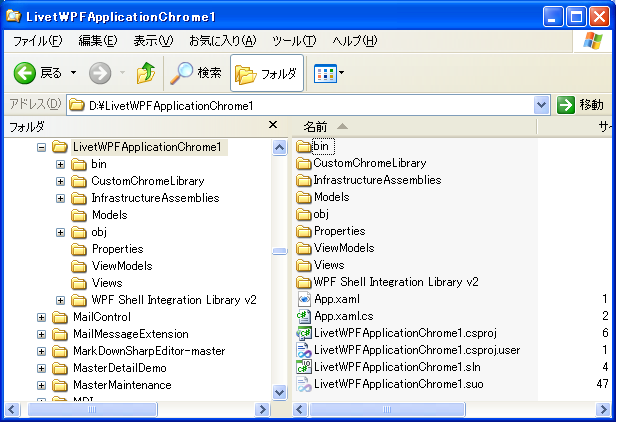This screenshot has width=617, height=423.
Task: Click the 移動 go button
Action: (x=580, y=105)
